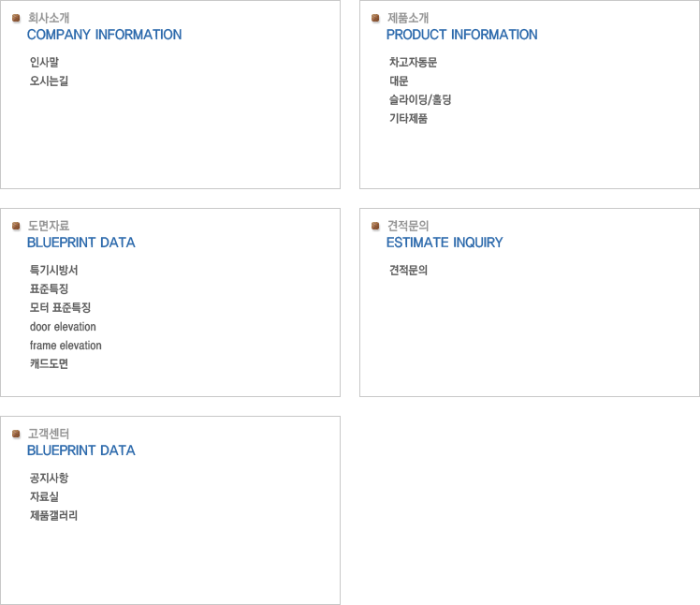
Task: Open the 특기시방서 link
Action: pyautogui.click(x=54, y=271)
